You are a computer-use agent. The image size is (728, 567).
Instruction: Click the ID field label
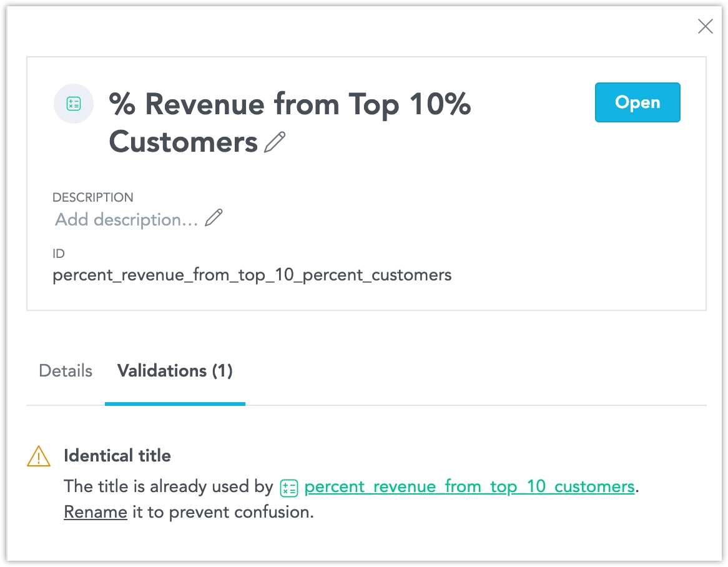pos(59,254)
